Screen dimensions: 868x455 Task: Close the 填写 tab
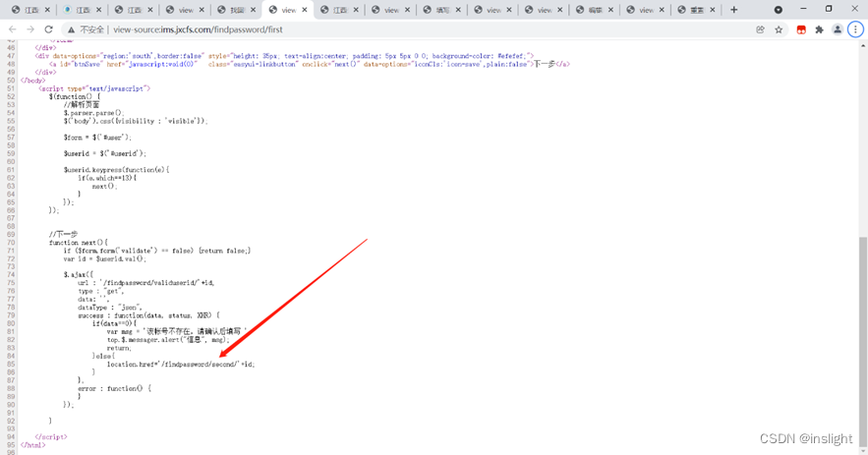click(x=458, y=10)
